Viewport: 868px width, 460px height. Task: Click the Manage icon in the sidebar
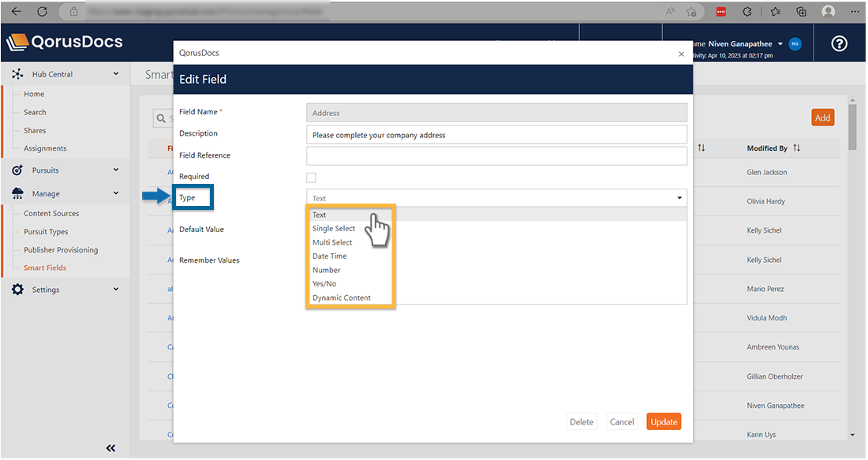(17, 193)
